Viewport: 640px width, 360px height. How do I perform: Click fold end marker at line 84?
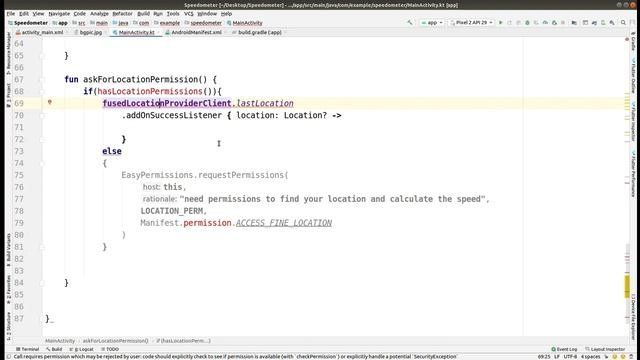click(42, 283)
